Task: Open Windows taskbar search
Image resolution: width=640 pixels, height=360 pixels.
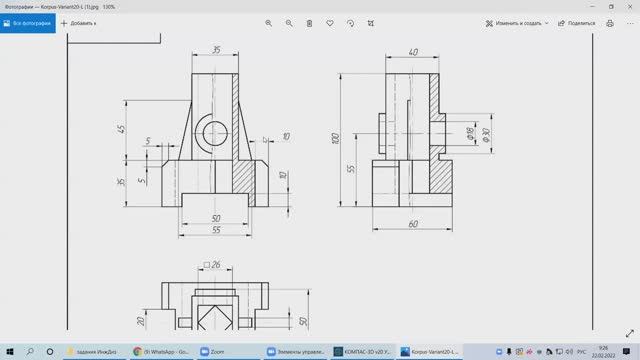Action: coord(30,351)
